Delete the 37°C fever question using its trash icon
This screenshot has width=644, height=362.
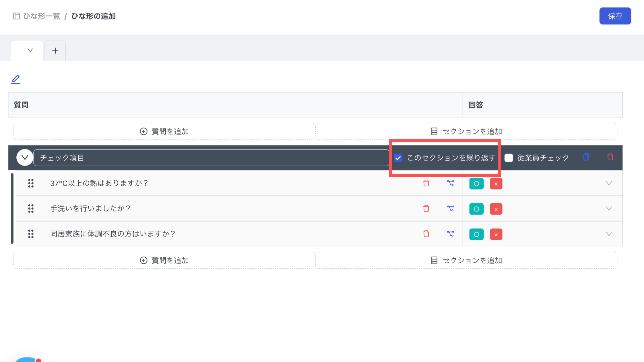click(x=426, y=183)
